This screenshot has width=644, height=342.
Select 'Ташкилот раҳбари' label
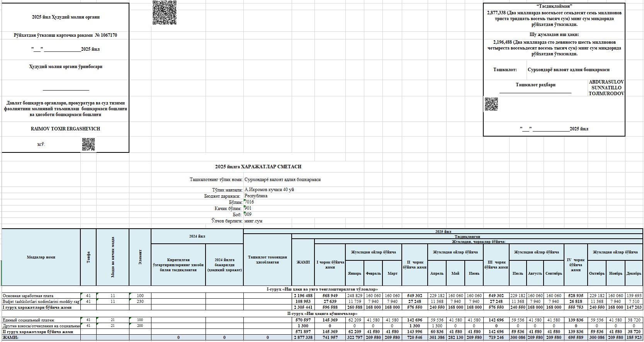(535, 85)
